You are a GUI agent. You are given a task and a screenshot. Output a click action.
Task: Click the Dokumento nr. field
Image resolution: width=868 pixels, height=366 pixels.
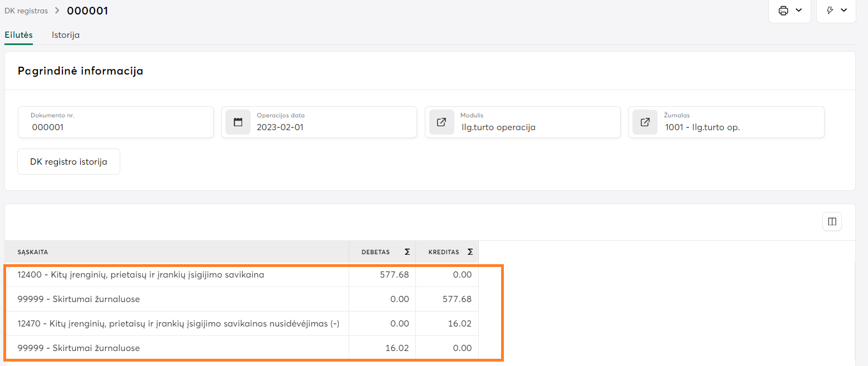(x=117, y=127)
